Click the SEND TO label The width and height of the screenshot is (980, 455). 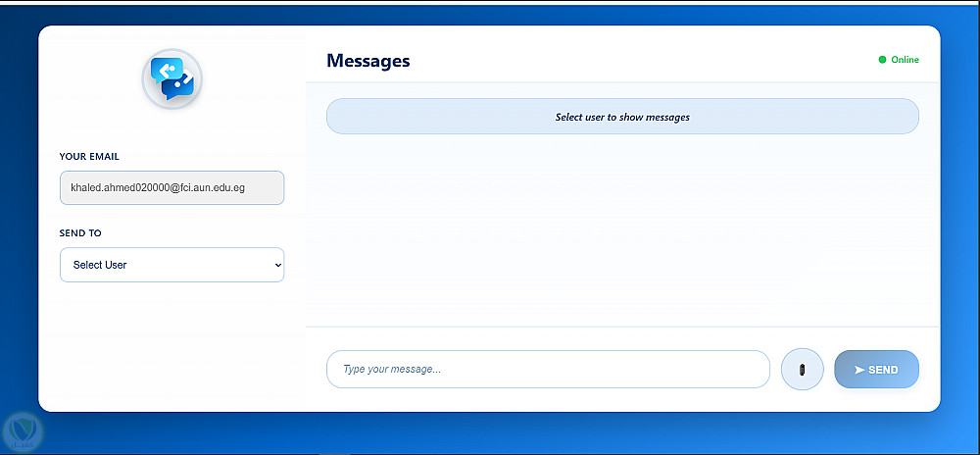80,233
